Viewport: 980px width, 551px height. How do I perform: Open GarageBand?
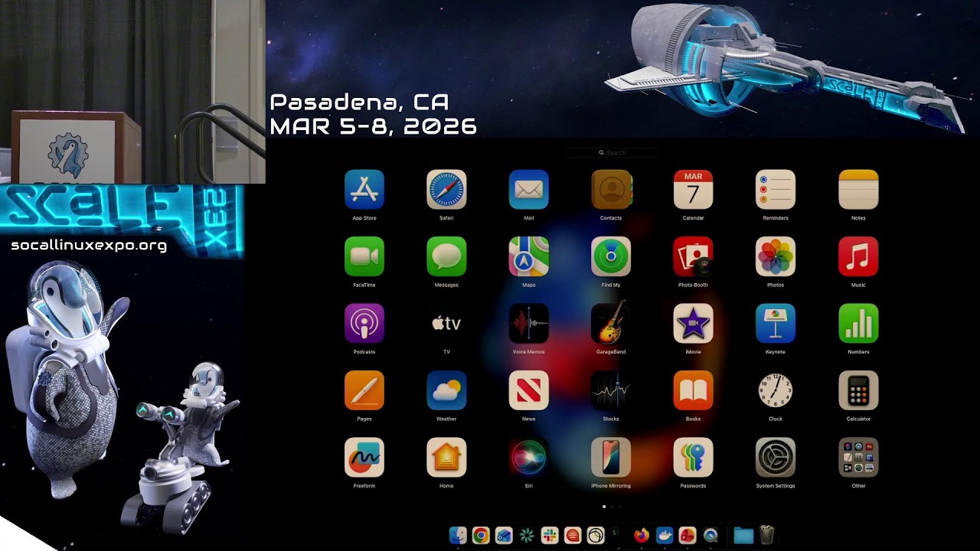coord(611,324)
